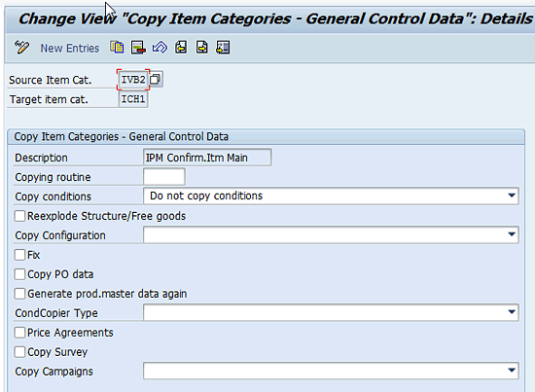Open the Copy conditions dropdown
Image resolution: width=535 pixels, height=392 pixels.
(x=511, y=196)
